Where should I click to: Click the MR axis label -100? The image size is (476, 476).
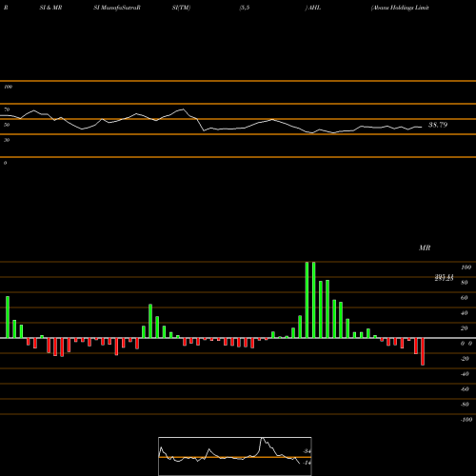pos(466,420)
